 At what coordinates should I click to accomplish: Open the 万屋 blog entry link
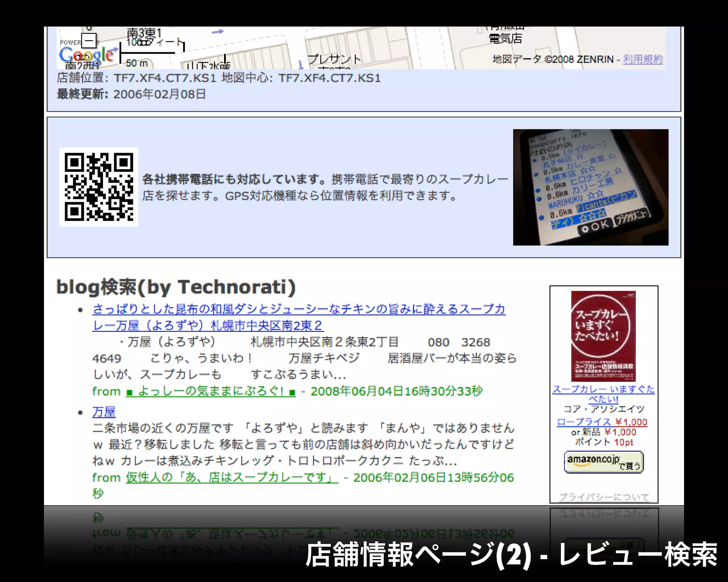tap(104, 412)
